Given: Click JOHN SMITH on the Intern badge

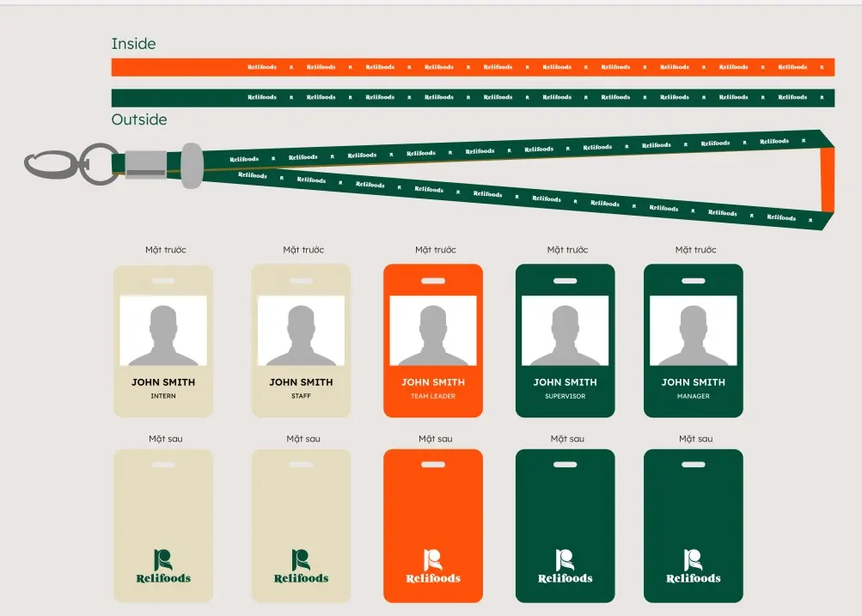Looking at the screenshot, I should pos(163,382).
